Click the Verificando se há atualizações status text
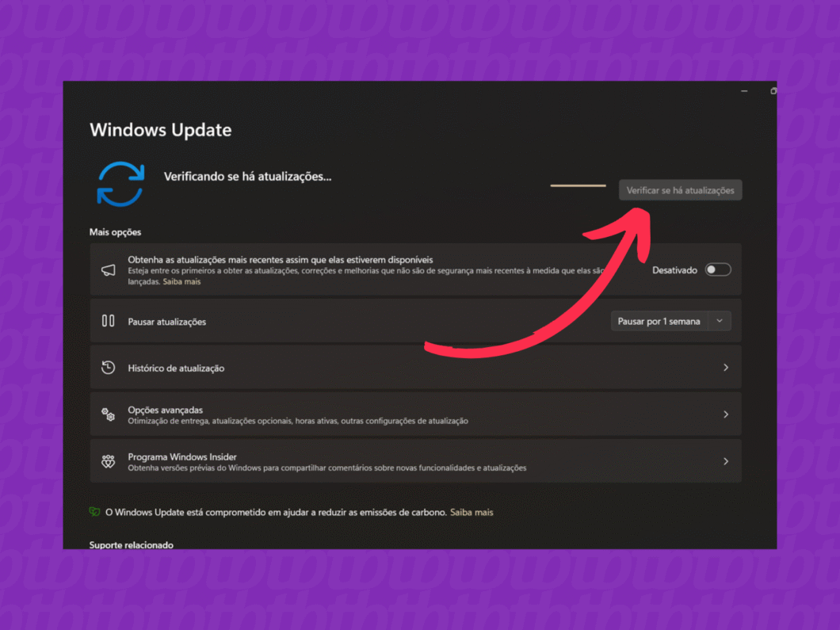The image size is (840, 630). tap(247, 176)
